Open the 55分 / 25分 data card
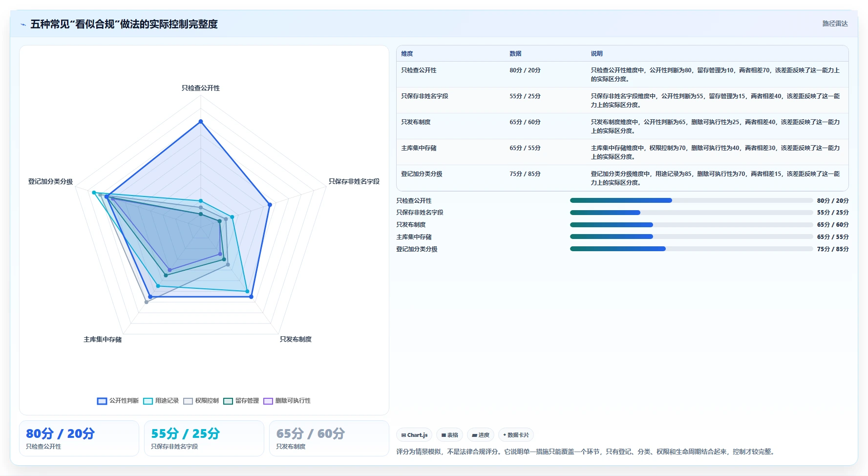The height and width of the screenshot is (476, 868). pyautogui.click(x=204, y=438)
